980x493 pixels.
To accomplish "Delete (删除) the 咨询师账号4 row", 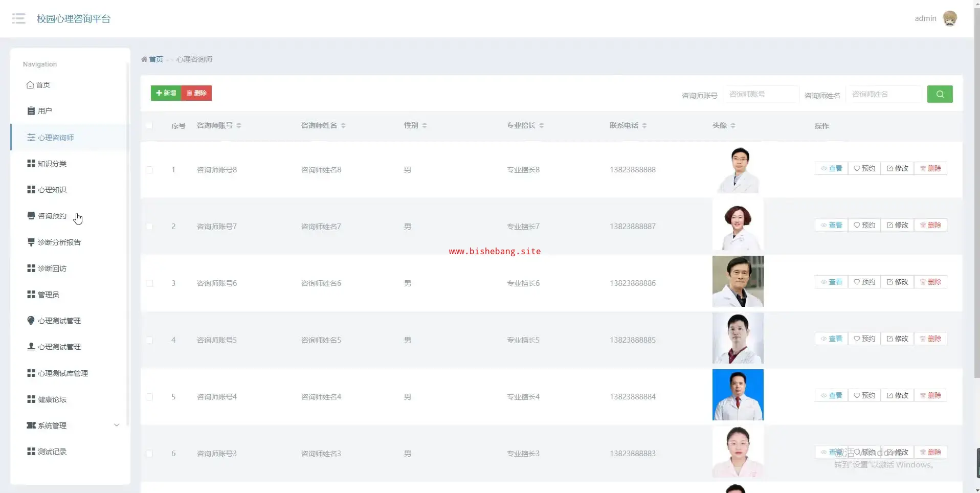I will 930,395.
